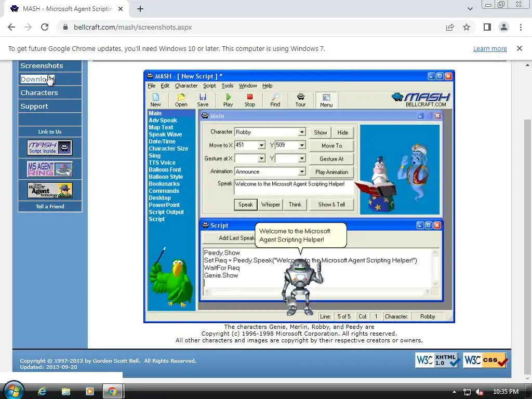
Task: Click the Chrome forward arrow
Action: (28, 27)
